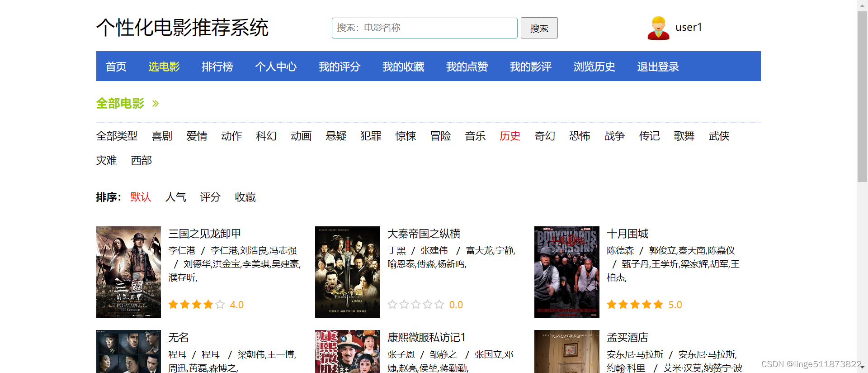Click 退出登录 to log out
This screenshot has width=868, height=373.
[x=658, y=67]
